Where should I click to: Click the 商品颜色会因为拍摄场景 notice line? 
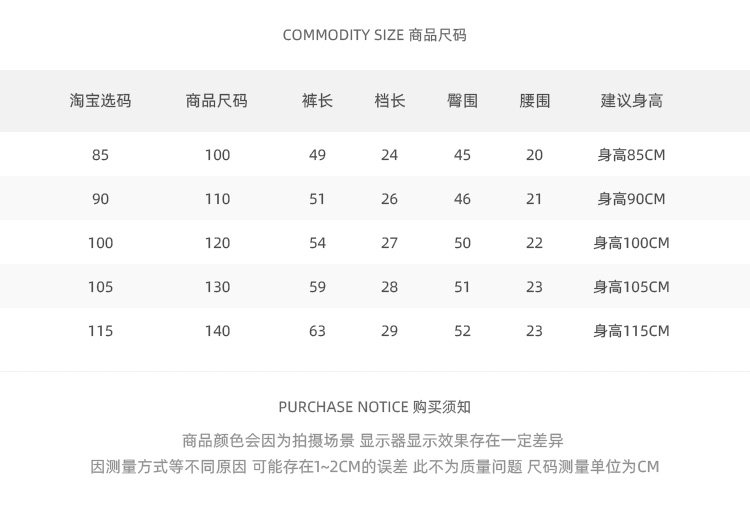(x=374, y=440)
